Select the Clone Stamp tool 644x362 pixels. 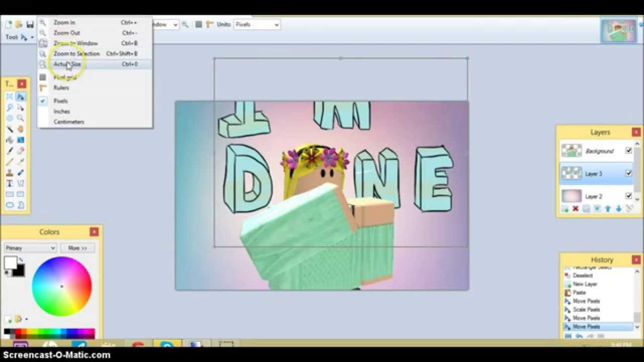tap(10, 172)
